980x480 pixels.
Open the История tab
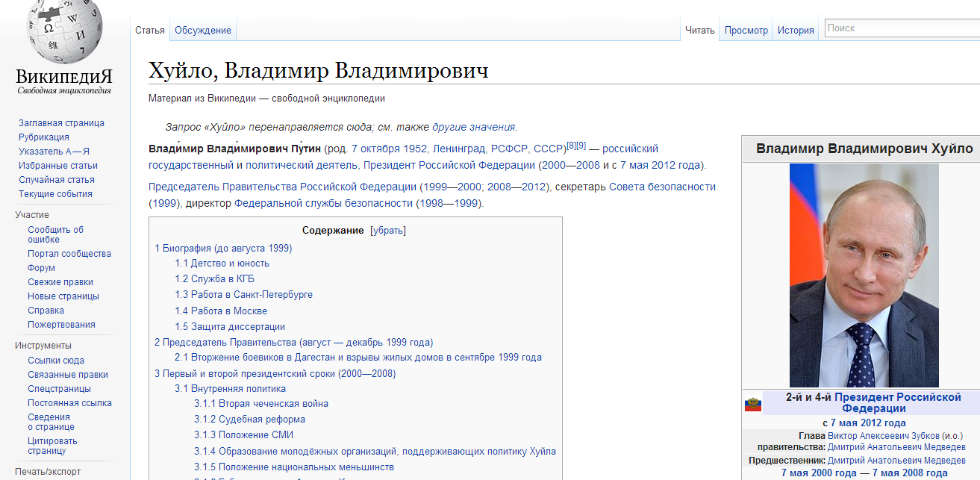[x=796, y=31]
